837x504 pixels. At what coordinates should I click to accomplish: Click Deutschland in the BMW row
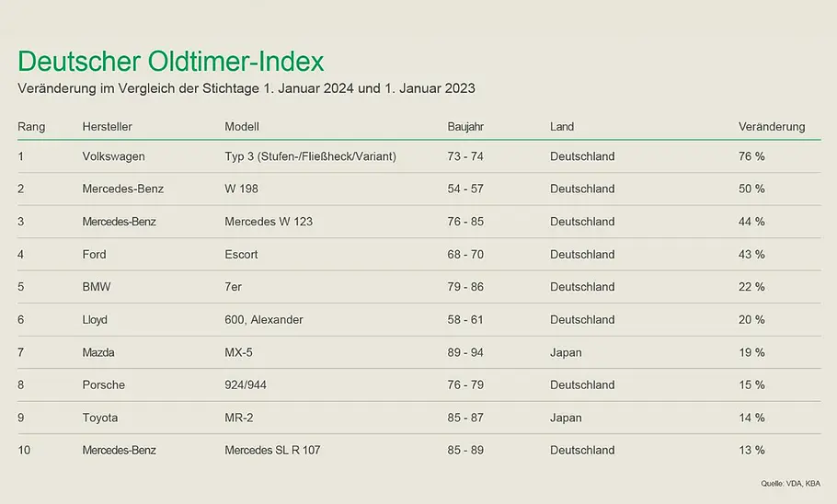pos(582,287)
